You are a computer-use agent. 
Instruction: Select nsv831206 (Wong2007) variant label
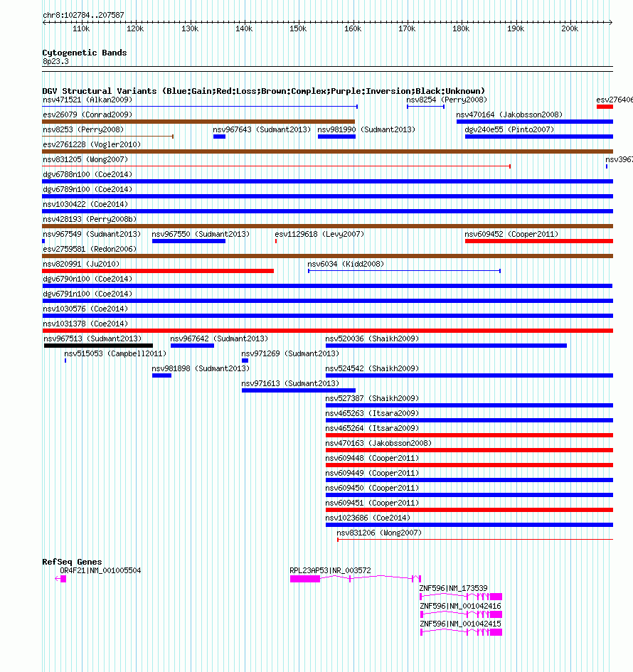click(x=379, y=533)
